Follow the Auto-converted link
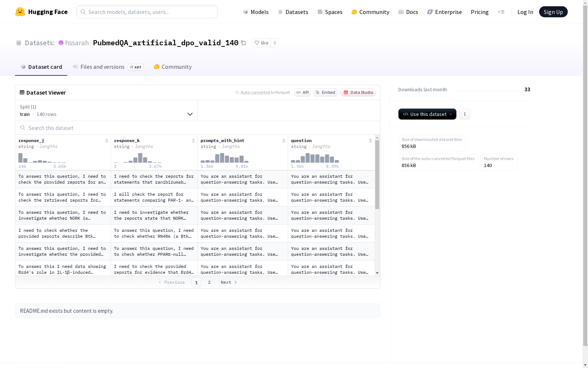The image size is (588, 368). (x=255, y=92)
